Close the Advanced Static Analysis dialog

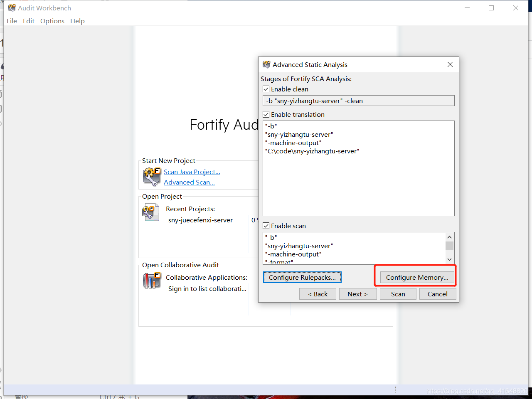(x=450, y=64)
